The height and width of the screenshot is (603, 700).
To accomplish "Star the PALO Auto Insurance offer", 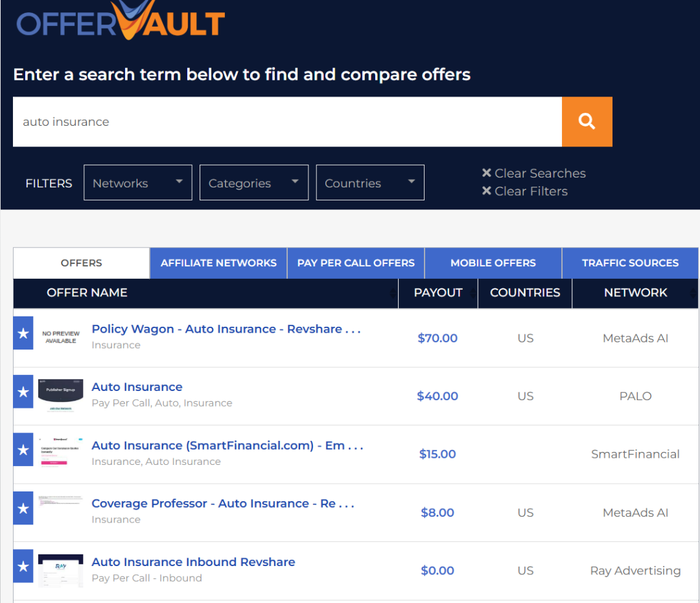I will coord(23,392).
